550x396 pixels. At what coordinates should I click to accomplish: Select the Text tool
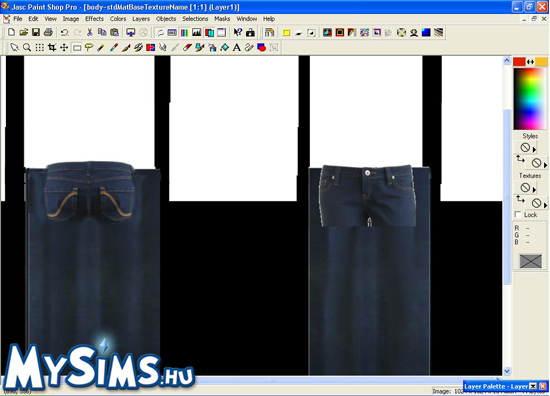[x=237, y=47]
